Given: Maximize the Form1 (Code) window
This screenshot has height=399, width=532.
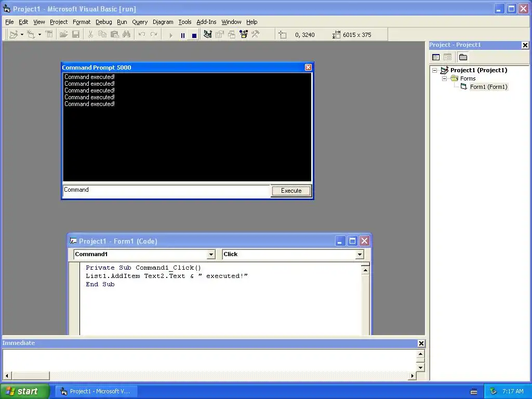Looking at the screenshot, I should coord(352,241).
